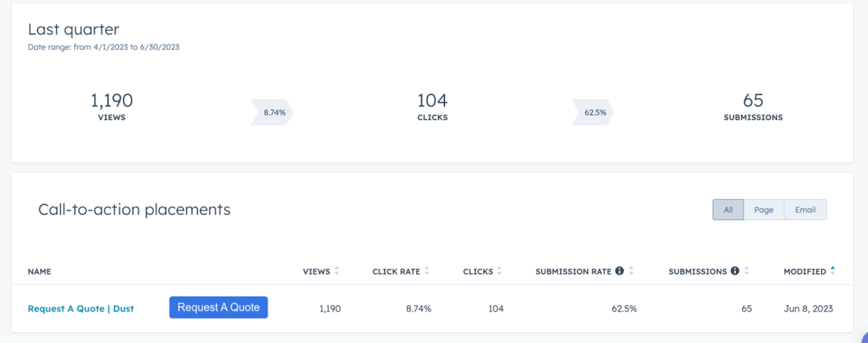The image size is (868, 343).
Task: Open the info icon beside Submissions header
Action: 735,271
